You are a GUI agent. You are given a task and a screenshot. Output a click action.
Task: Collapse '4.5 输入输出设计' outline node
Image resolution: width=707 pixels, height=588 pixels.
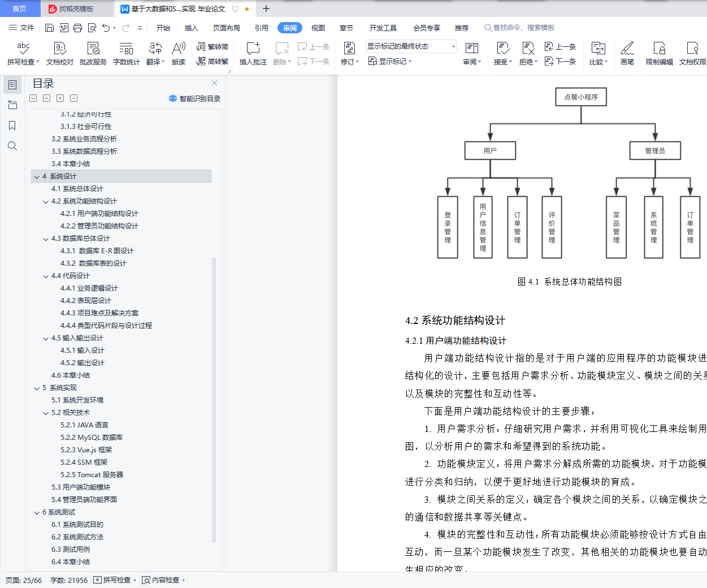coord(46,338)
